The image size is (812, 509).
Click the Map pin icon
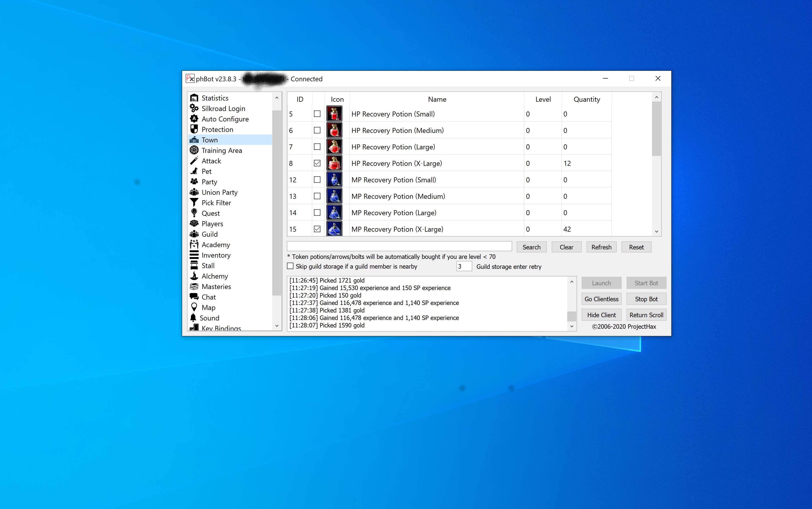pyautogui.click(x=194, y=307)
